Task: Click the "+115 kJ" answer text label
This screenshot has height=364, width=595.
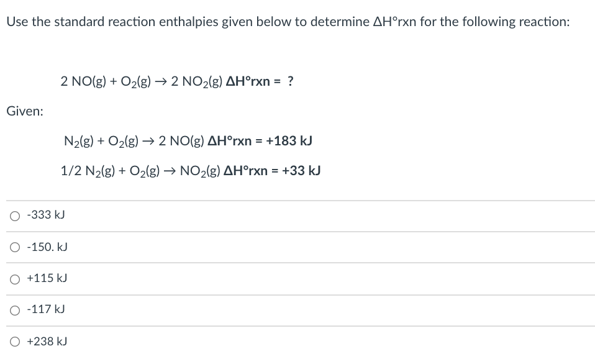Action: pos(47,278)
